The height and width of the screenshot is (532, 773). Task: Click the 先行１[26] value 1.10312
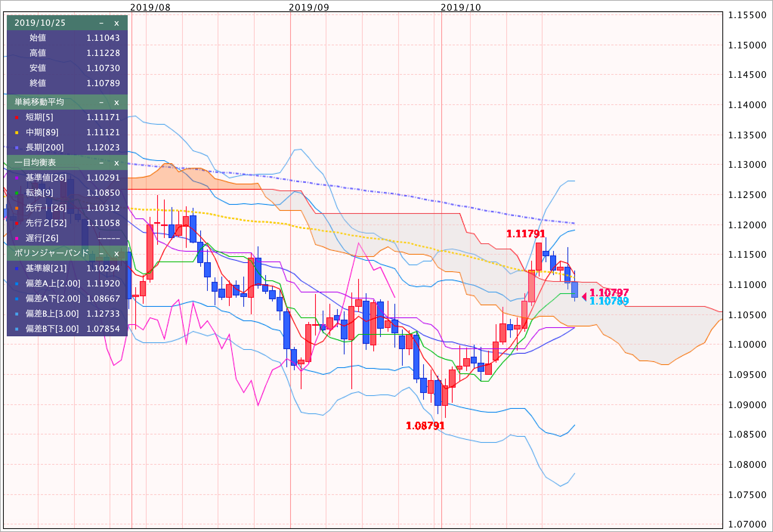103,208
